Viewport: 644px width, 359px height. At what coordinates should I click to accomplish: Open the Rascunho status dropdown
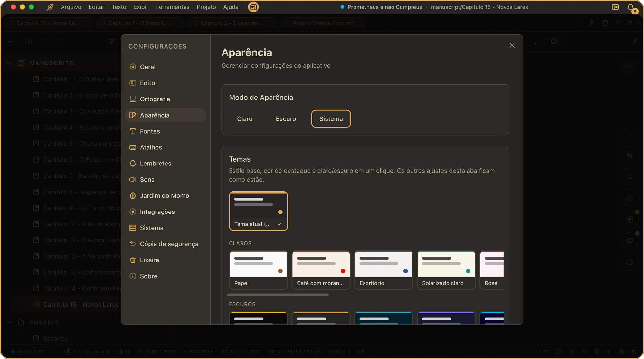32,352
